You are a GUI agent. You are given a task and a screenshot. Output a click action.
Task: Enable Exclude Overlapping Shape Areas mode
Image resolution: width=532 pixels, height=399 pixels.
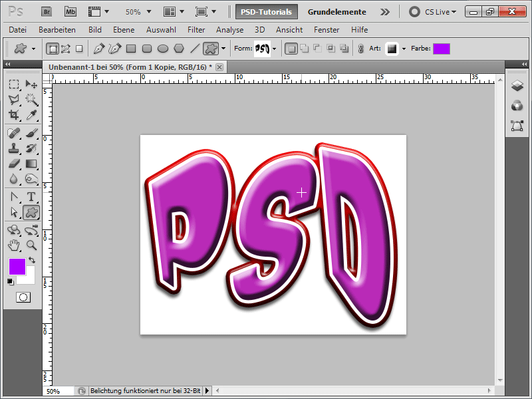pos(344,49)
